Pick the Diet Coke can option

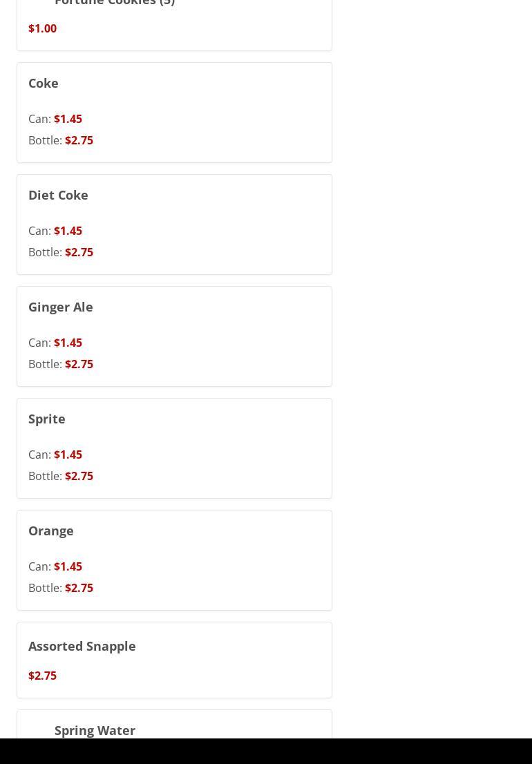[x=68, y=231]
